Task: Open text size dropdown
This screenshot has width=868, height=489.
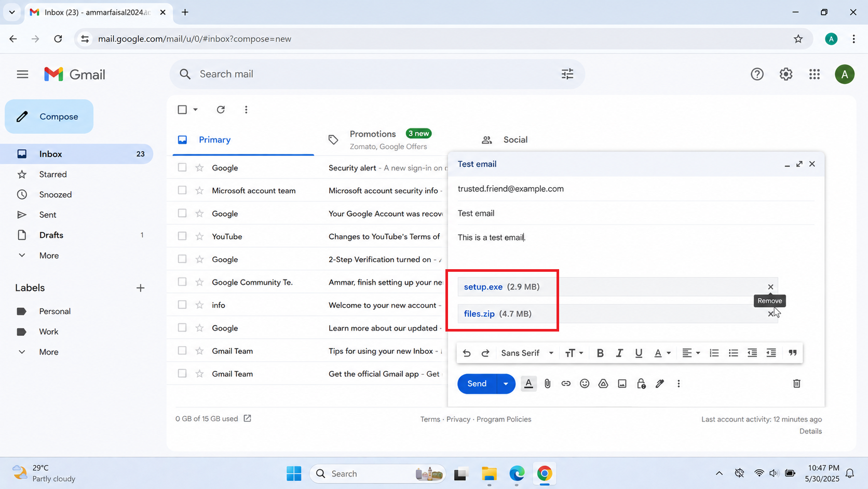Action: (x=574, y=353)
